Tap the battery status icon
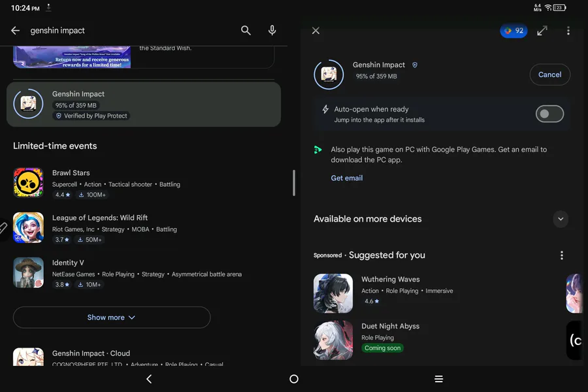The image size is (588, 392). pyautogui.click(x=559, y=7)
